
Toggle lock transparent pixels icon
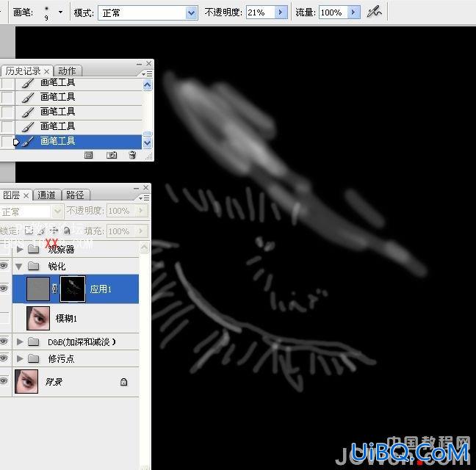pyautogui.click(x=29, y=231)
